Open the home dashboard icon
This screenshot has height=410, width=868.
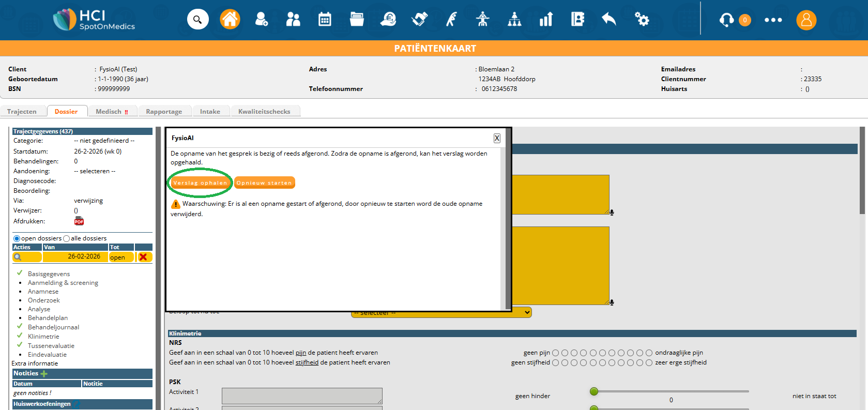pyautogui.click(x=230, y=20)
